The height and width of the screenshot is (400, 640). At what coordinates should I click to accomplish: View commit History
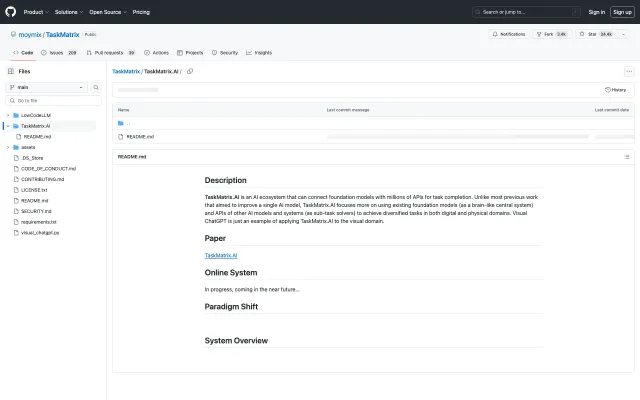(615, 90)
